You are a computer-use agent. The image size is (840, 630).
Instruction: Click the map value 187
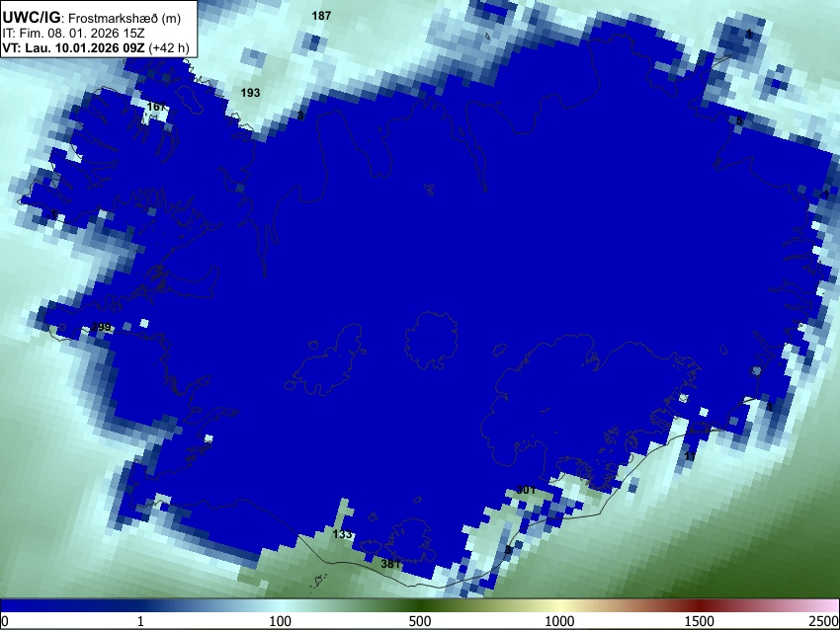click(321, 16)
